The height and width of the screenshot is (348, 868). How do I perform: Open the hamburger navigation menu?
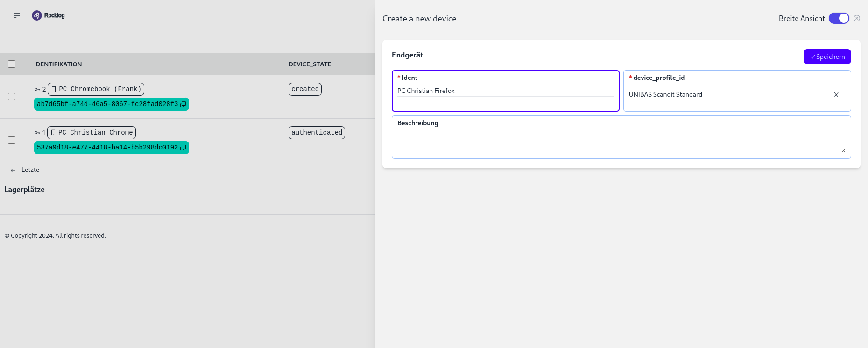pos(17,15)
